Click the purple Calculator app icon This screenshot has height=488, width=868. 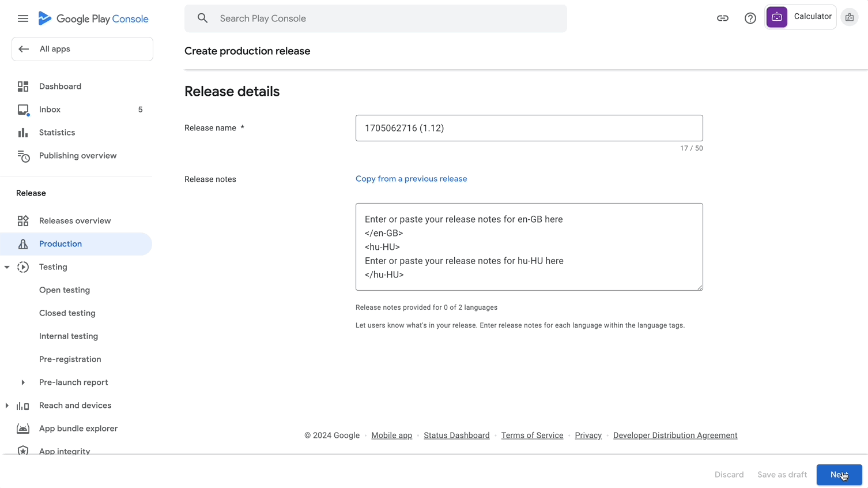point(776,17)
